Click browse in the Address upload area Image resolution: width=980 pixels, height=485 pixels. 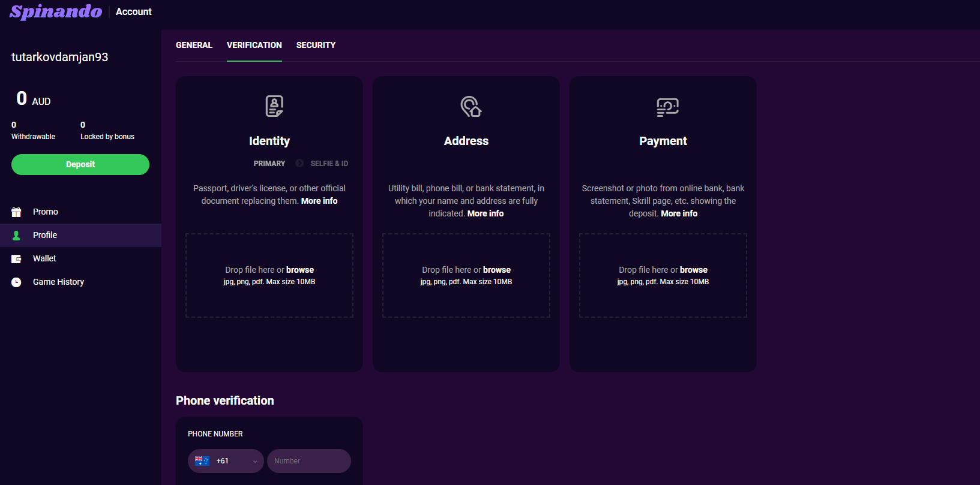[x=497, y=270]
